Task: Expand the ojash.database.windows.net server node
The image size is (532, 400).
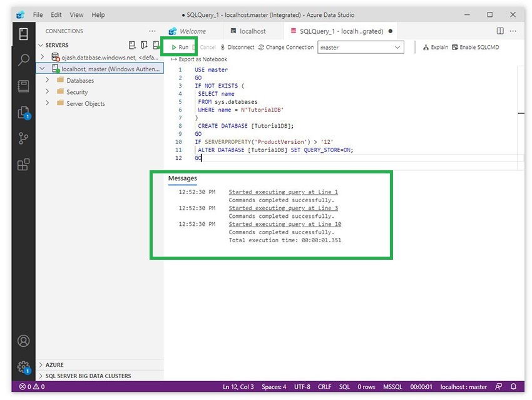Action: tap(43, 57)
